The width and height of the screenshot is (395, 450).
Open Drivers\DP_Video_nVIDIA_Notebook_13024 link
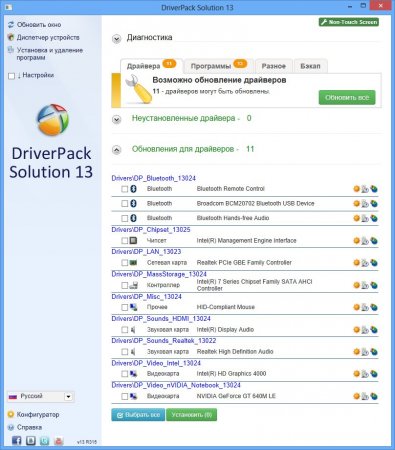click(176, 385)
